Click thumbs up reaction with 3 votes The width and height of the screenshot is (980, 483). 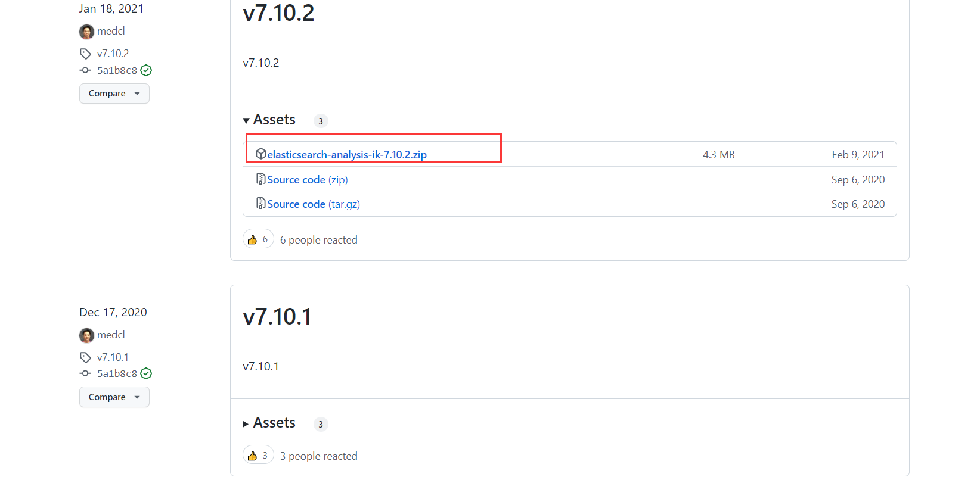(258, 456)
